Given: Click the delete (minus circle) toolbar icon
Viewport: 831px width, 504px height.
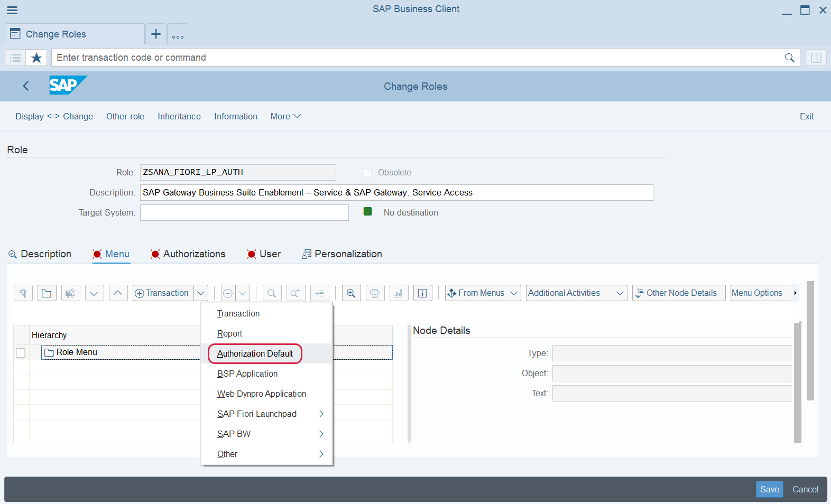Looking at the screenshot, I should click(x=228, y=293).
